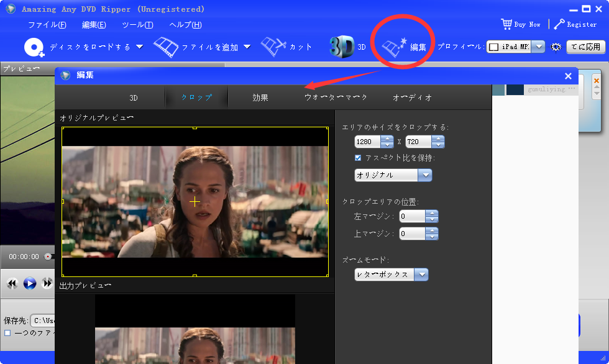Select the クロップ tab
609x364 pixels.
pyautogui.click(x=196, y=98)
